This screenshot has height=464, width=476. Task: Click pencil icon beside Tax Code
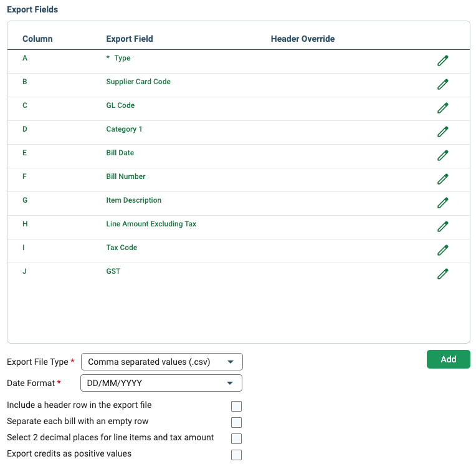442,250
